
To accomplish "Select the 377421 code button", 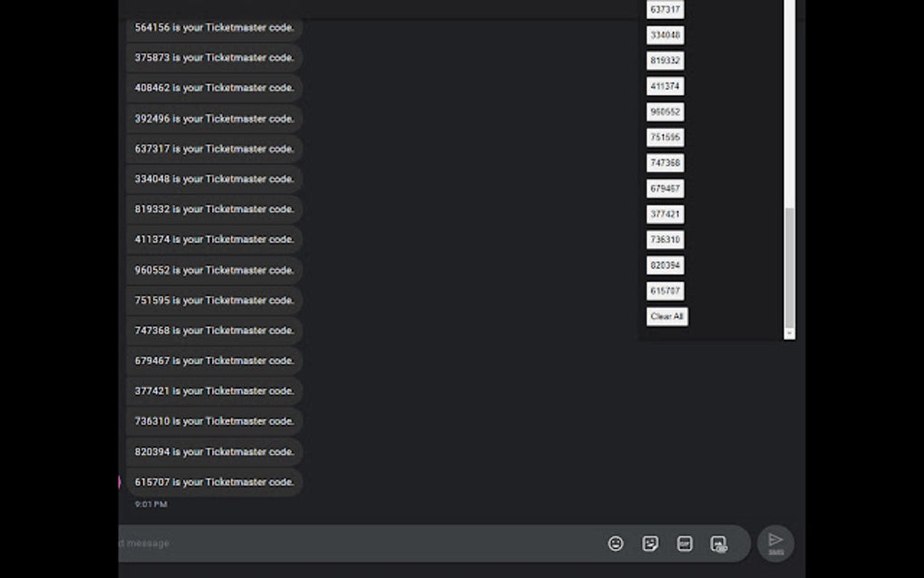I will tap(665, 214).
